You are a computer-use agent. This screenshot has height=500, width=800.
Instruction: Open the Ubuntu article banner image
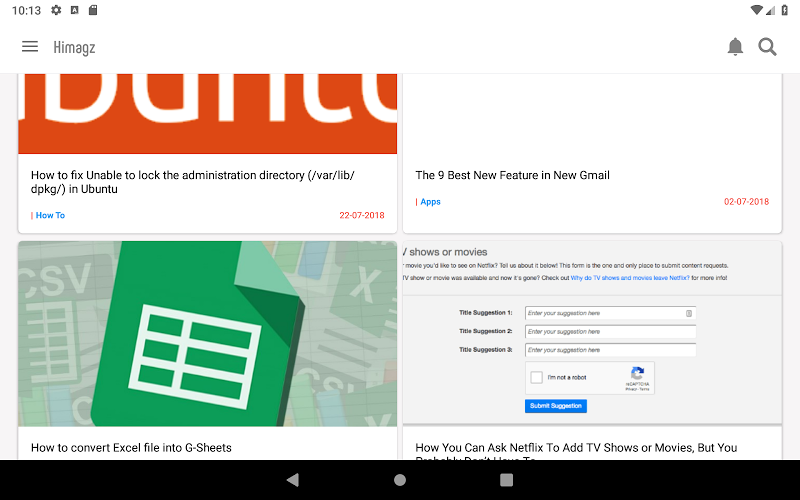pos(208,113)
